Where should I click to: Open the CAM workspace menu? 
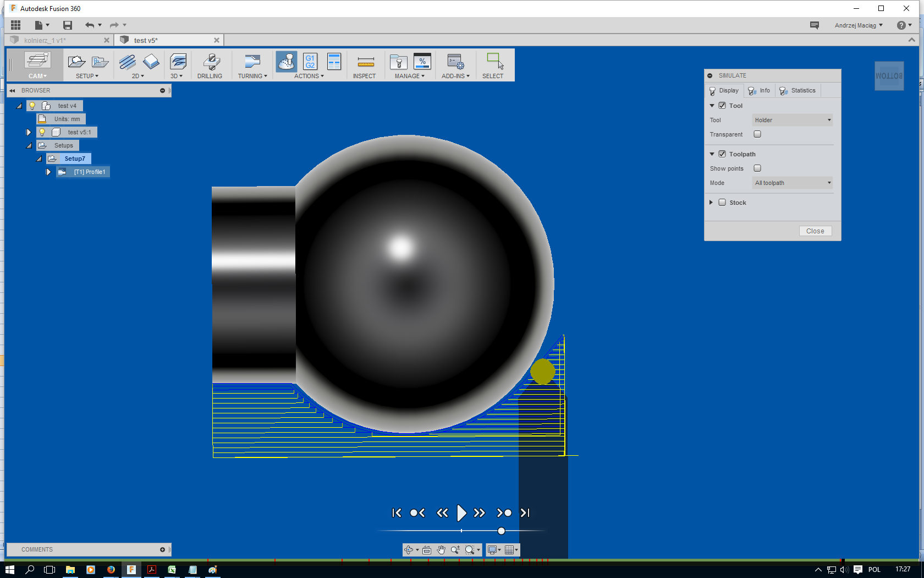pos(37,76)
